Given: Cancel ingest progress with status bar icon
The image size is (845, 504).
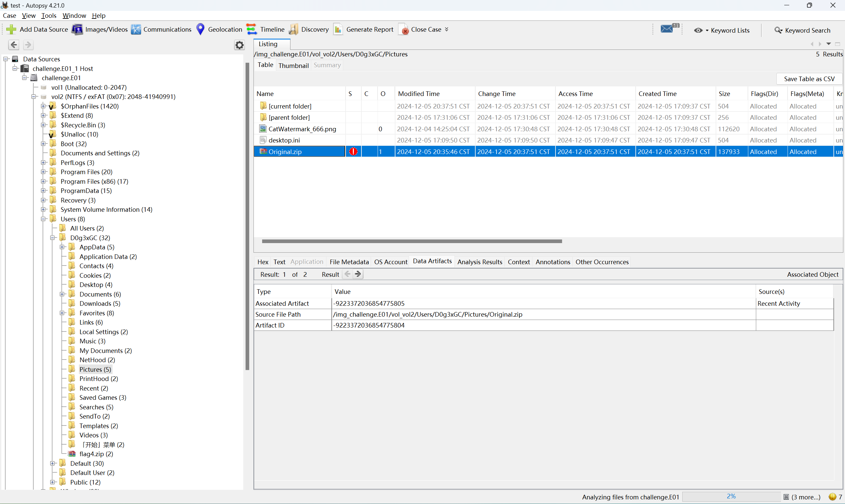Looking at the screenshot, I should 786,497.
